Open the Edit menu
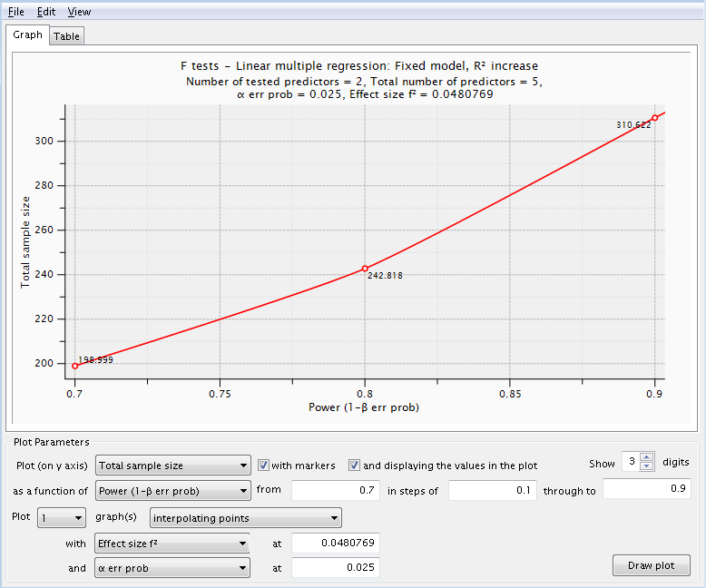Viewport: 706px width, 588px height. [46, 12]
